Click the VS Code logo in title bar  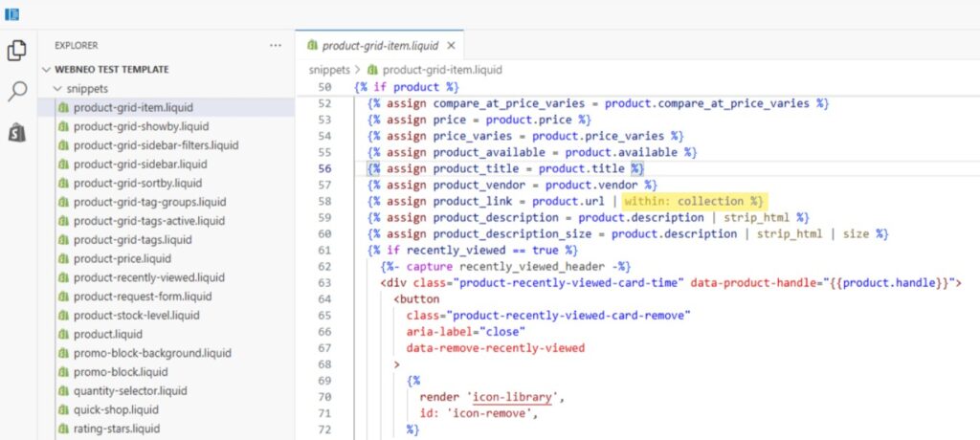pos(11,13)
